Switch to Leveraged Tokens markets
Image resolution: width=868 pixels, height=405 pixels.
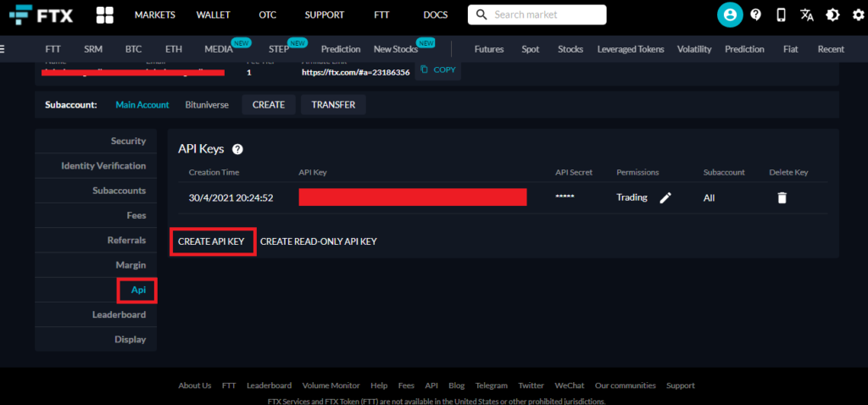pos(631,49)
